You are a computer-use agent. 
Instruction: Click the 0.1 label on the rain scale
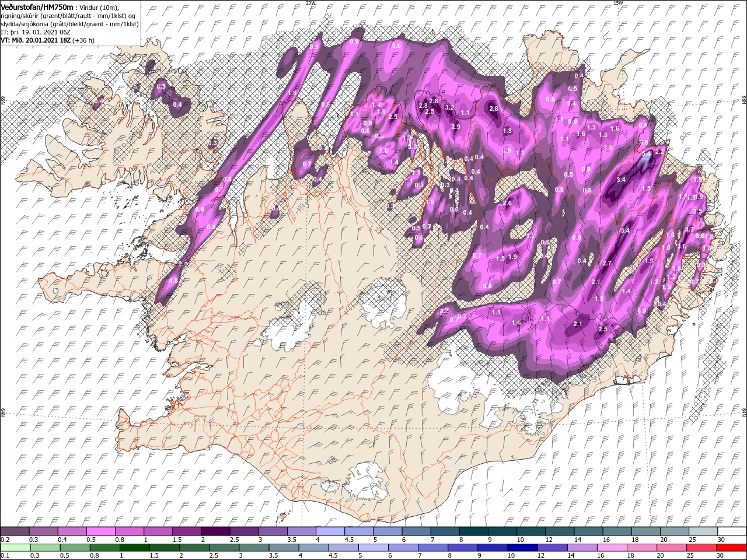point(5,556)
